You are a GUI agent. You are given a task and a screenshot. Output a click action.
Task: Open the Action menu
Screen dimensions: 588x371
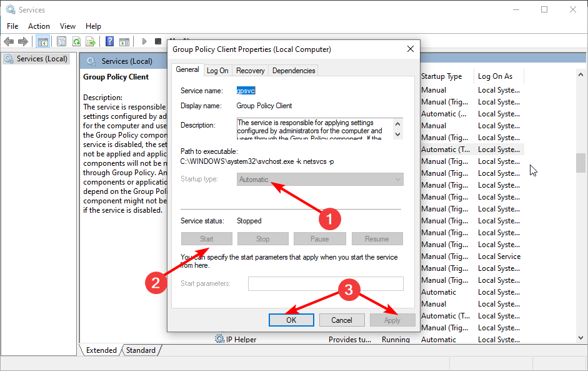(39, 26)
